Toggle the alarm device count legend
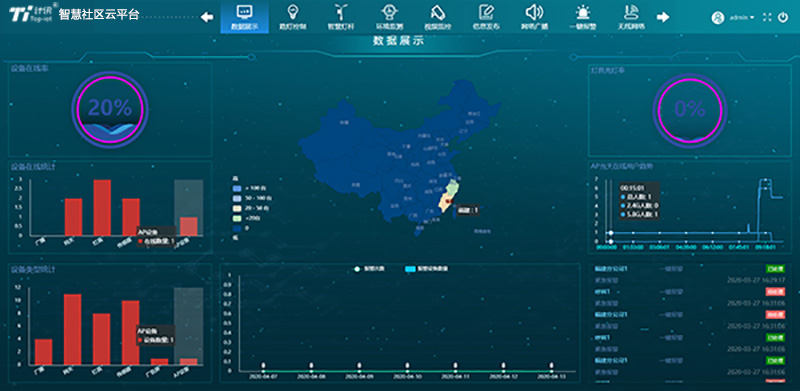The width and height of the screenshot is (800, 391). pos(426,268)
